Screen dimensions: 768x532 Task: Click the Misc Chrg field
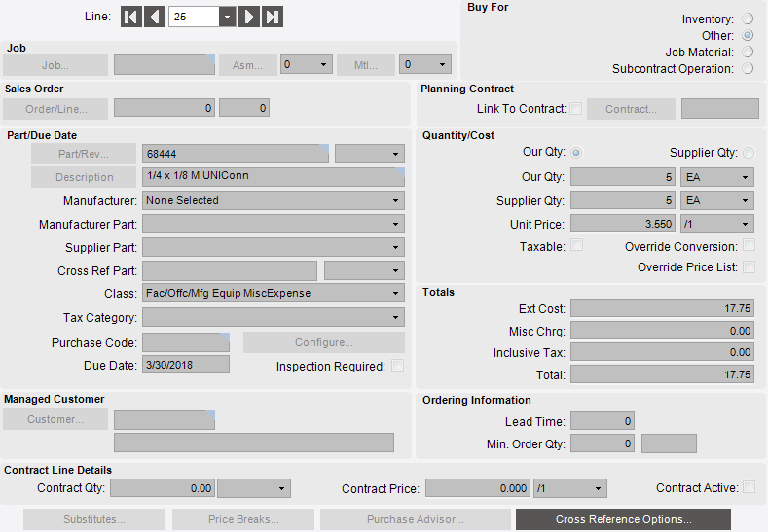662,331
